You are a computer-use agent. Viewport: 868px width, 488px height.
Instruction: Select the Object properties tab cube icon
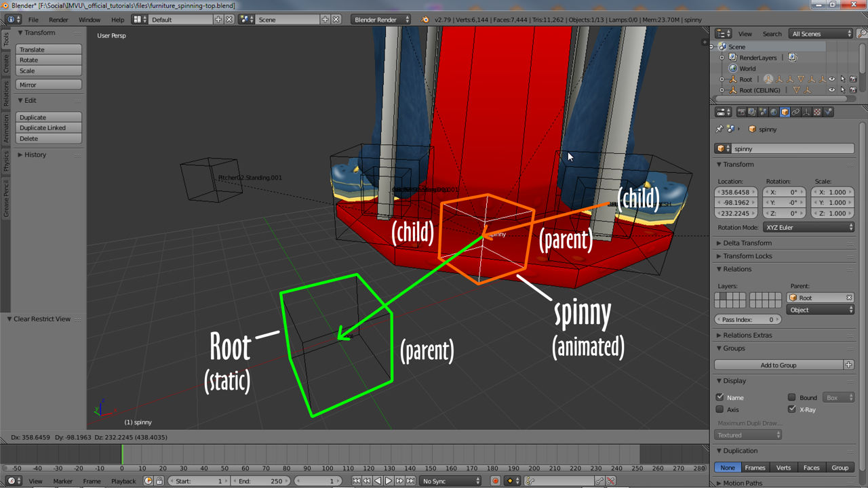click(785, 112)
